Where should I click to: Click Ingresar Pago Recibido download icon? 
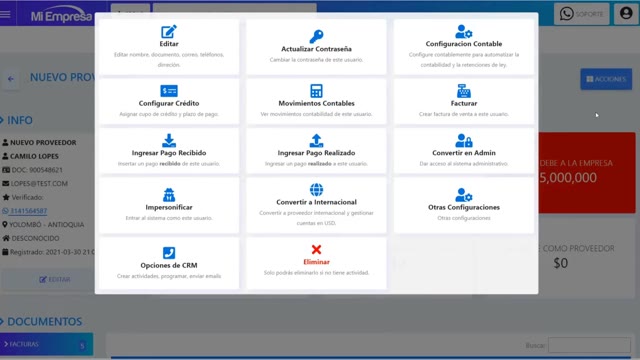point(169,140)
